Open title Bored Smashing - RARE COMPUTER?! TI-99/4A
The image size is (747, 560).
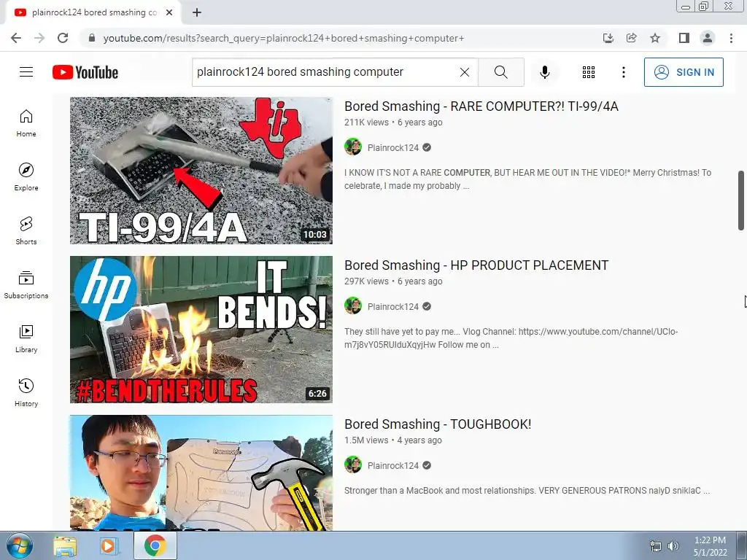tap(481, 106)
